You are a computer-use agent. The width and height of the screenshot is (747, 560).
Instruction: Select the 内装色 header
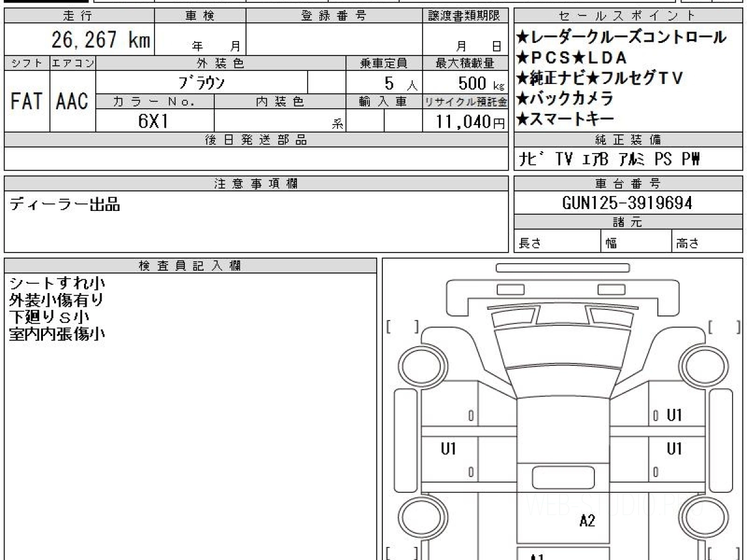(x=280, y=101)
